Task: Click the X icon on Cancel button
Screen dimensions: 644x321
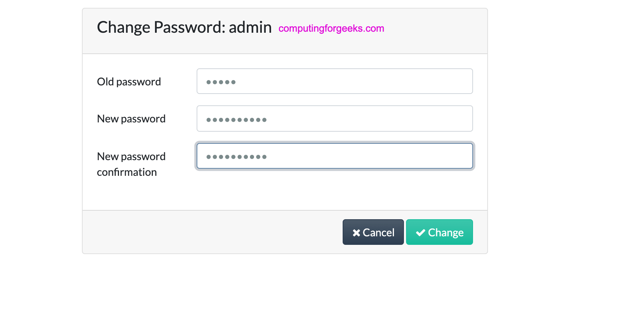Action: coord(356,233)
